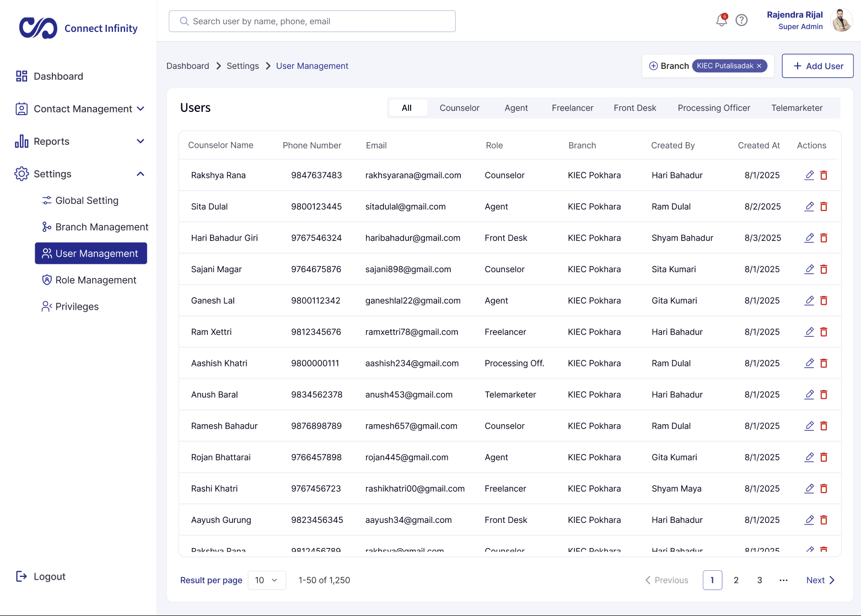Switch to the Agent tab
The width and height of the screenshot is (861, 616).
click(516, 108)
